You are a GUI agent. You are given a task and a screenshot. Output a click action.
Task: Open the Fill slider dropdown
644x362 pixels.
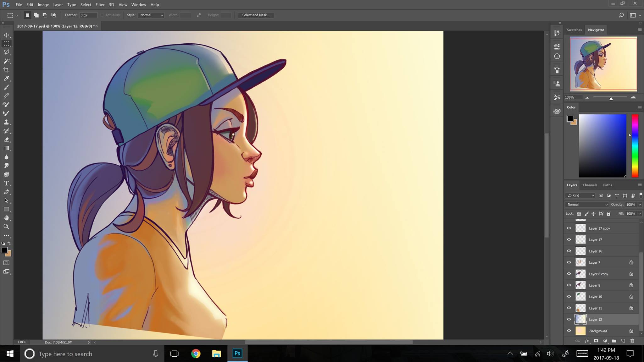pos(640,214)
